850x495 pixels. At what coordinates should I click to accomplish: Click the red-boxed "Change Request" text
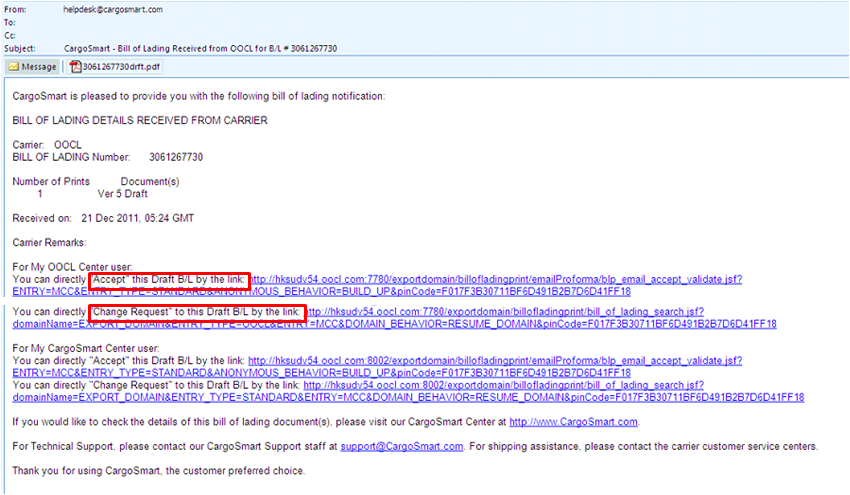tap(194, 312)
